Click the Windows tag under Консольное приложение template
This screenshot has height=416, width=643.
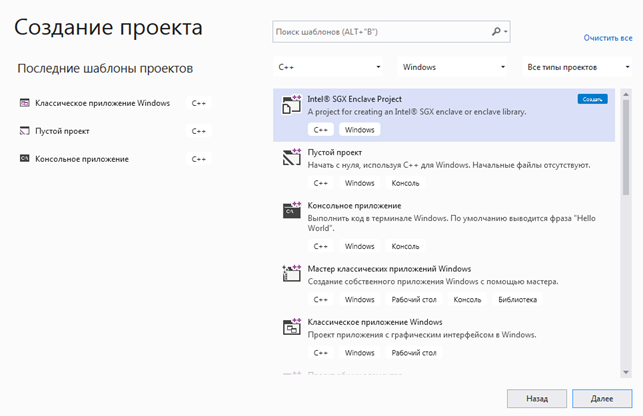pos(360,246)
